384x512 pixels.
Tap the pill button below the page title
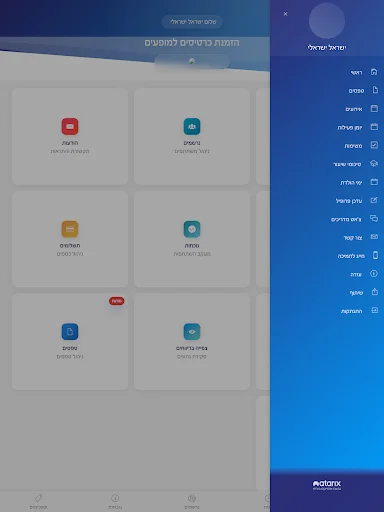pyautogui.click(x=192, y=61)
